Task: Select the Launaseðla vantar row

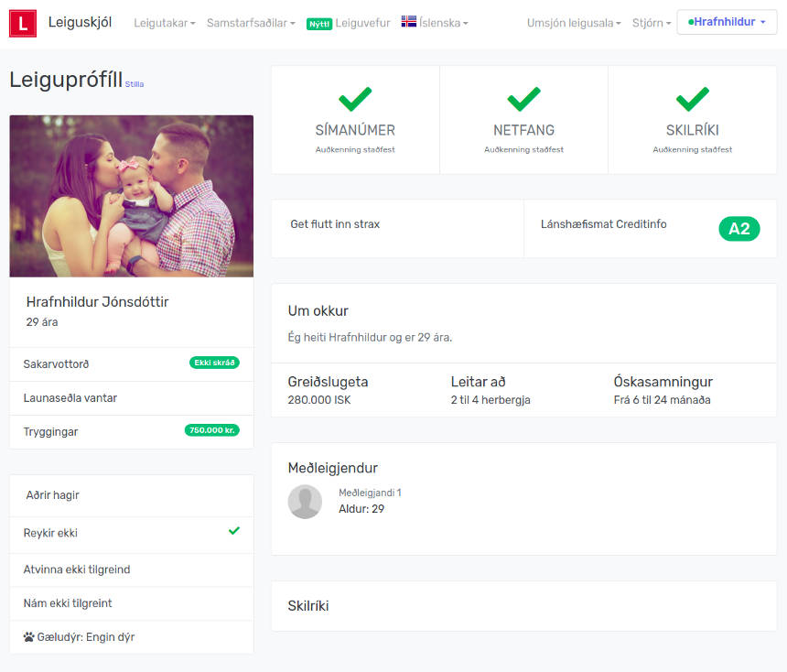Action: click(x=132, y=397)
